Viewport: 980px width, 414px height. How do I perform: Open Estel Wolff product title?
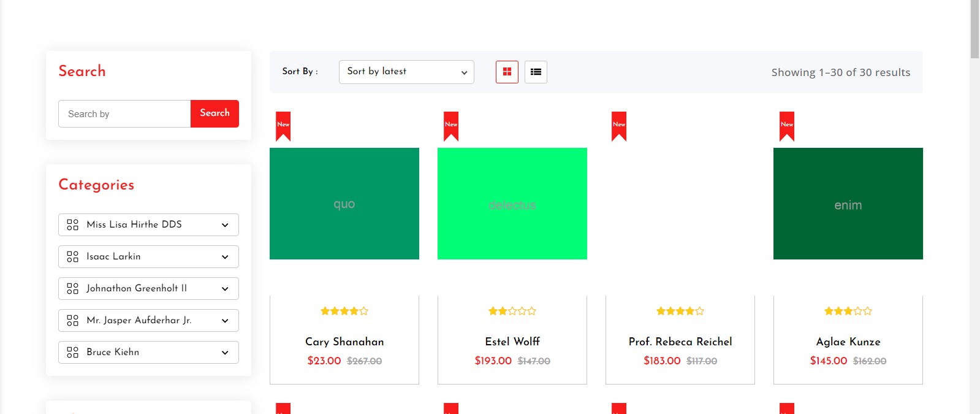512,342
